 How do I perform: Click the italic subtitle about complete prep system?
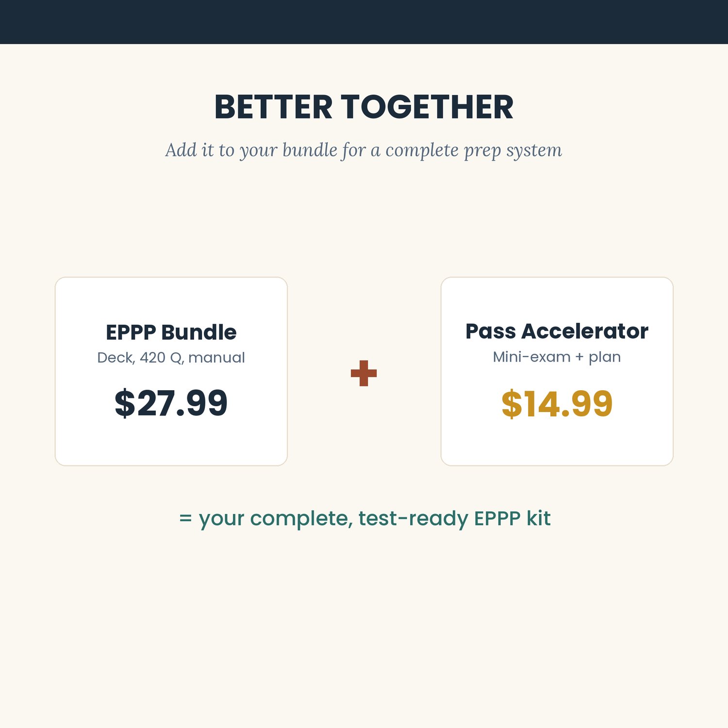coord(364,150)
